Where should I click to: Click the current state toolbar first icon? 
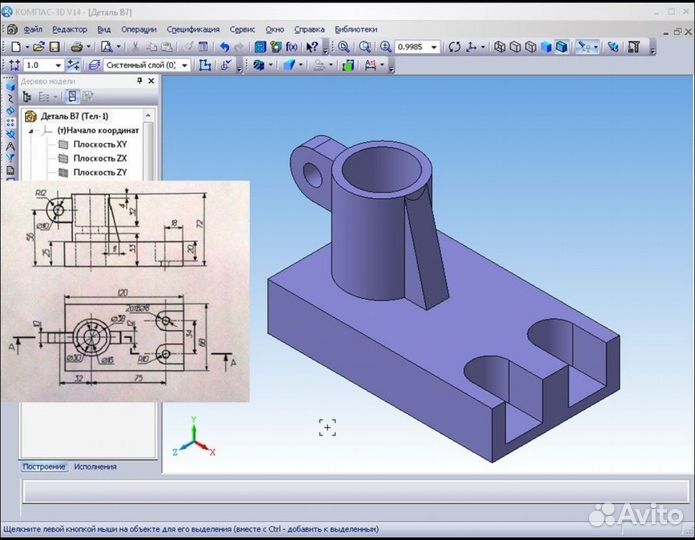pos(14,65)
